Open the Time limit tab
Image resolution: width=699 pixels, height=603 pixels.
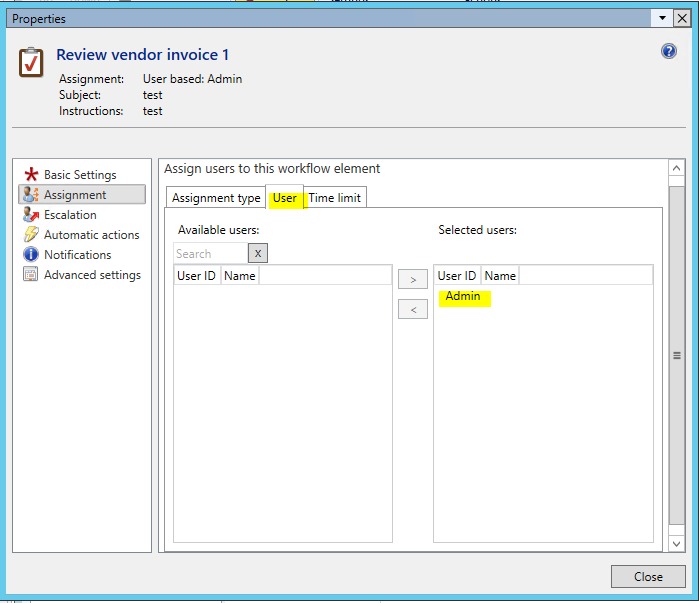[334, 198]
